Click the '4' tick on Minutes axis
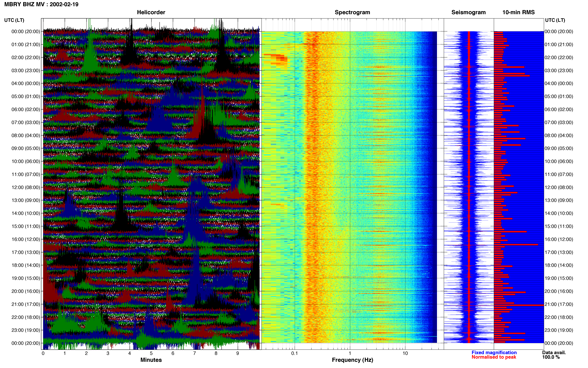The height and width of the screenshot is (368, 588). pyautogui.click(x=130, y=353)
